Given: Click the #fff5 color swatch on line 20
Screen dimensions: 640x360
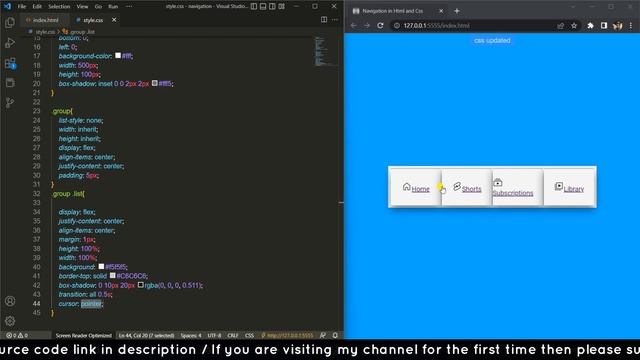Looking at the screenshot, I should (155, 83).
